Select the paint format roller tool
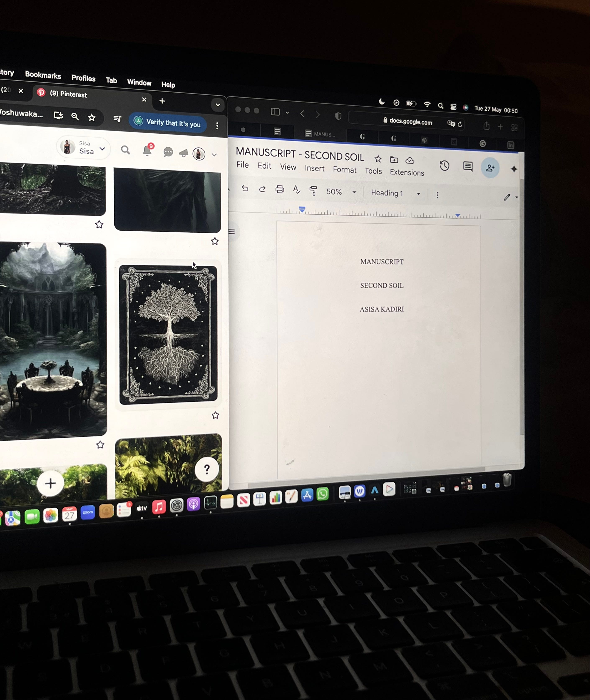 pyautogui.click(x=313, y=191)
